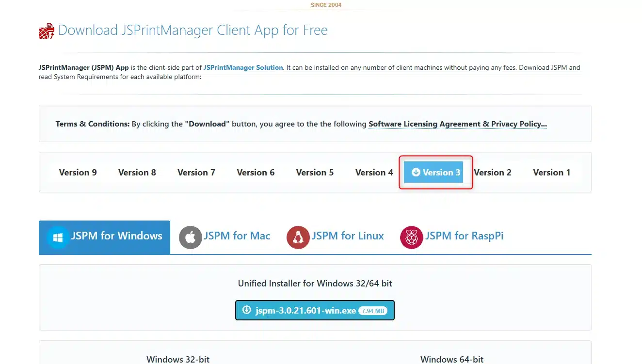Select the Version 9 tab
642x364 pixels.
78,172
